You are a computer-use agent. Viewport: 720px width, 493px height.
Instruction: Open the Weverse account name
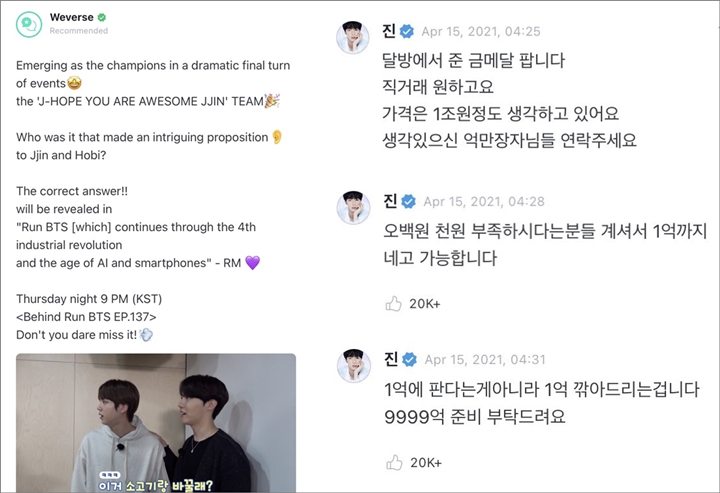tap(71, 17)
